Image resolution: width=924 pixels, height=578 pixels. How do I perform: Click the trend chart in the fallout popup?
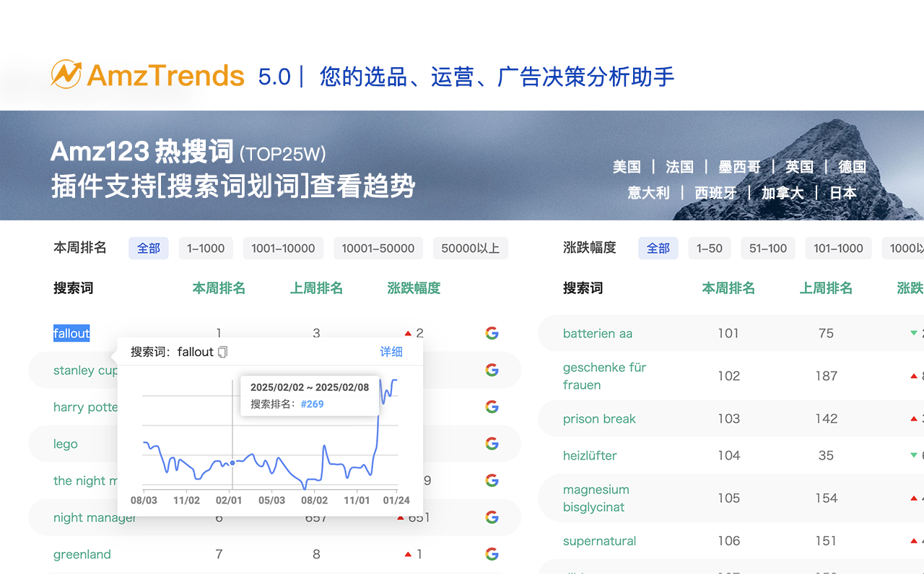coord(267,448)
